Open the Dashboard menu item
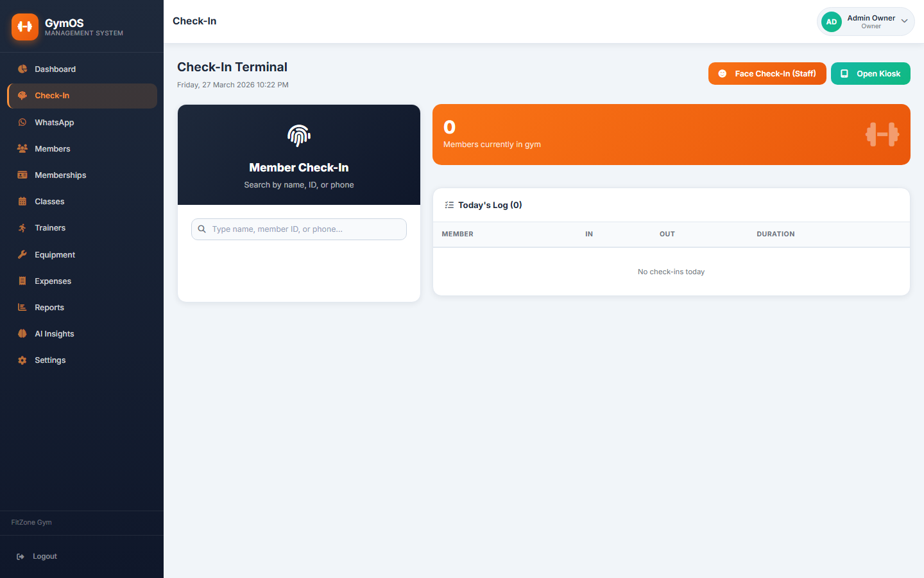Image resolution: width=924 pixels, height=578 pixels. pyautogui.click(x=82, y=69)
